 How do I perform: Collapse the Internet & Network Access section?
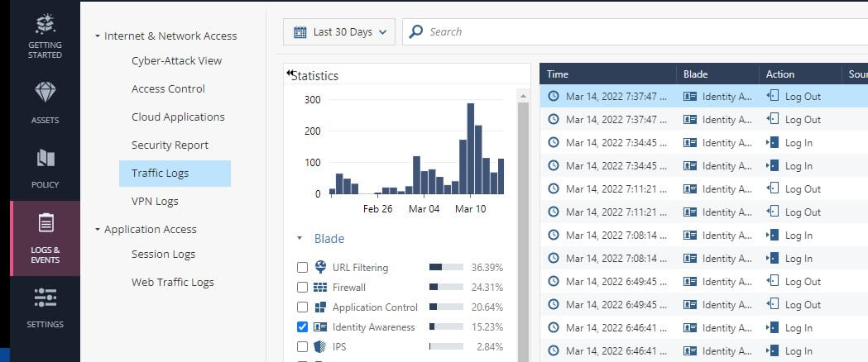click(98, 36)
